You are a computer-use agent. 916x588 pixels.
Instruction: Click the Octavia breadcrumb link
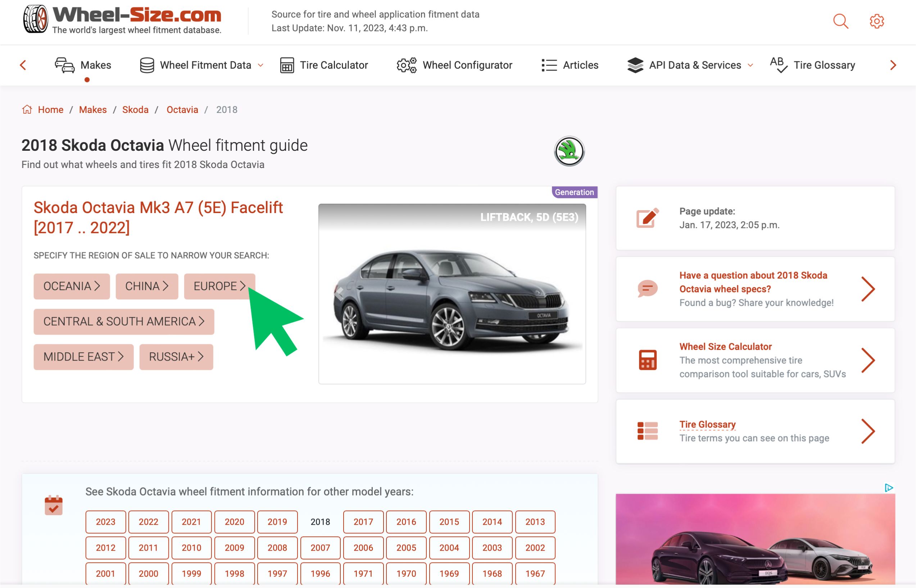182,110
